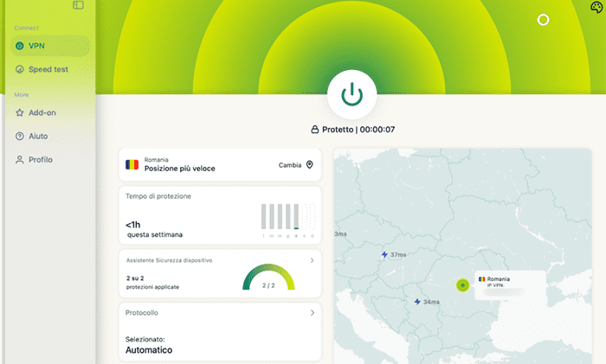606x364 pixels.
Task: Expand the Assistente Sicurezza dispositivo chevron
Action: tap(312, 259)
